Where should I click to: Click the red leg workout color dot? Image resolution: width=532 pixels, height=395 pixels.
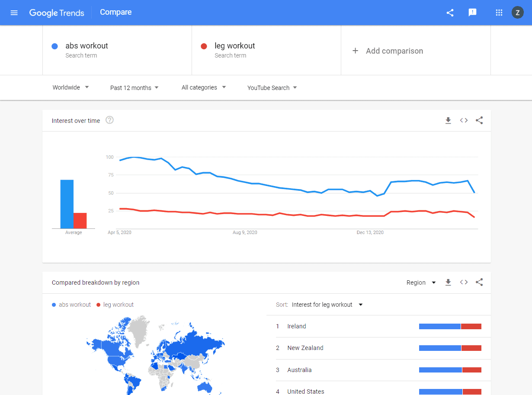204,46
